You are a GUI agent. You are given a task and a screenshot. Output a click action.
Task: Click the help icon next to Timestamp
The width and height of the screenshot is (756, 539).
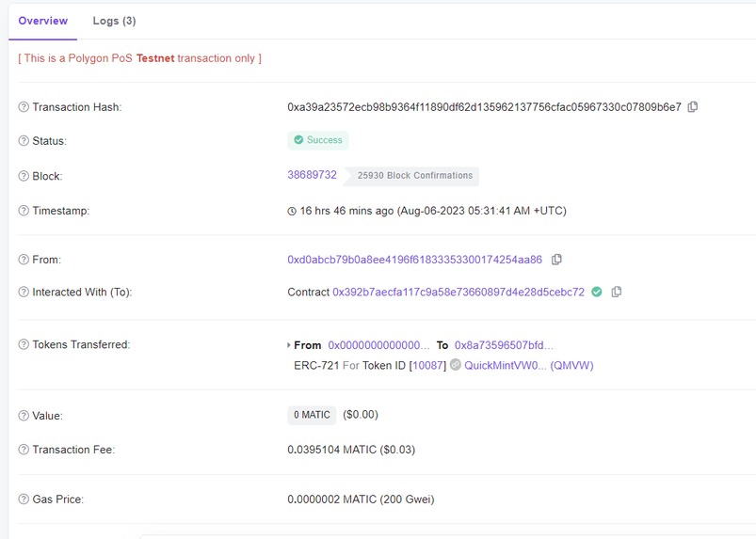(24, 211)
